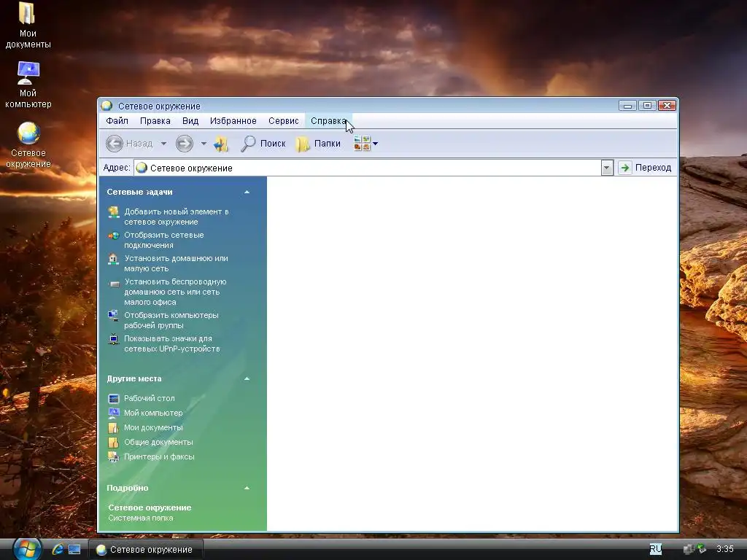
Task: Collapse the Другие места section
Action: click(x=247, y=378)
